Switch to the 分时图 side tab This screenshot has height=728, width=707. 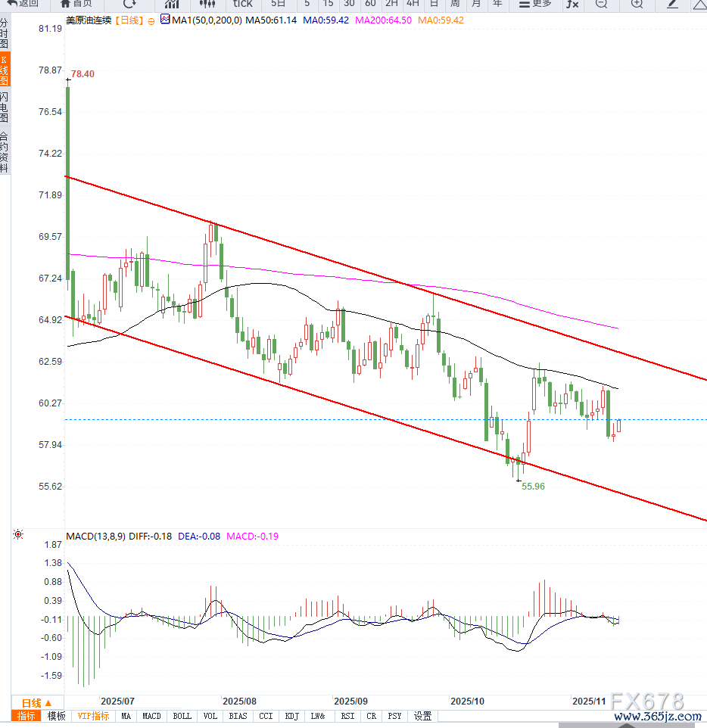[5, 34]
